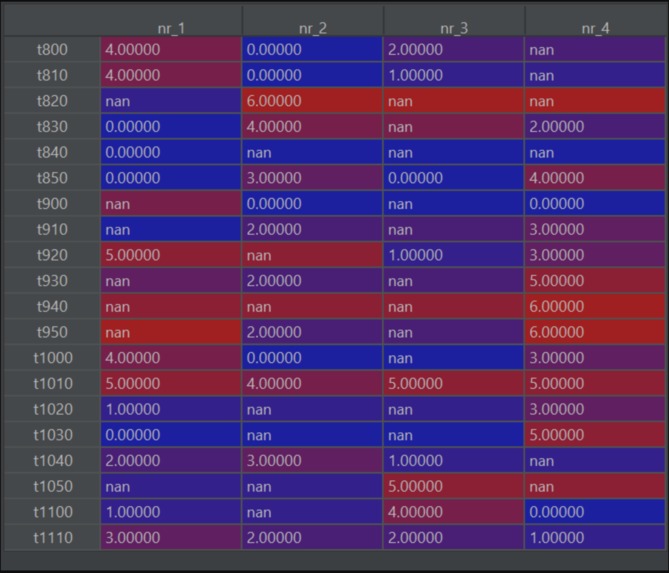The image size is (669, 573).
Task: Select row header t920
Action: (x=52, y=255)
